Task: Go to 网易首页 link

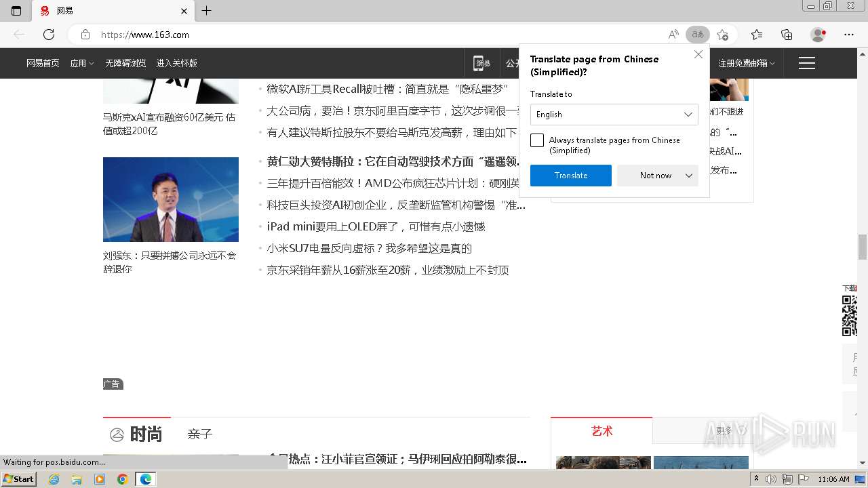Action: pyautogui.click(x=43, y=63)
